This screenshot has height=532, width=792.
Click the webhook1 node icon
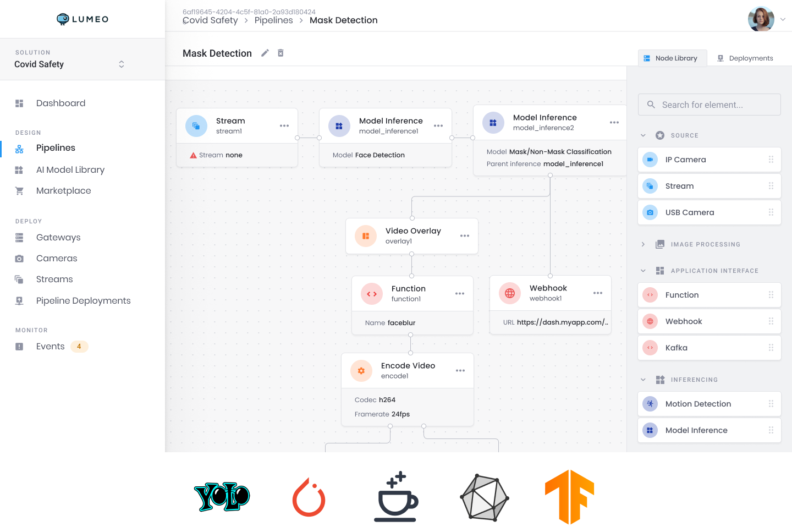point(510,293)
